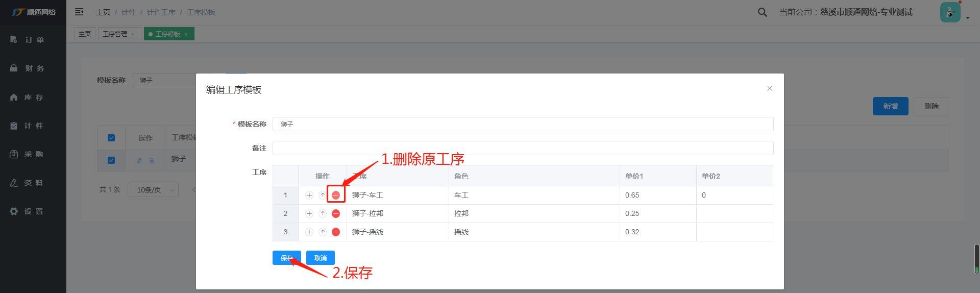Viewport: 980px width, 293px height.
Task: Click the edit pencil icon for 狮子 template
Action: [139, 160]
